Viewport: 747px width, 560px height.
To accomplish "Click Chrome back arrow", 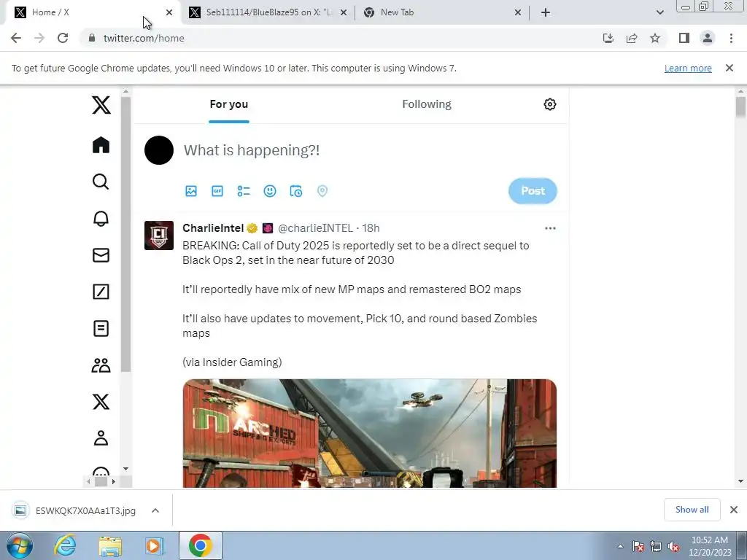I will (x=16, y=38).
